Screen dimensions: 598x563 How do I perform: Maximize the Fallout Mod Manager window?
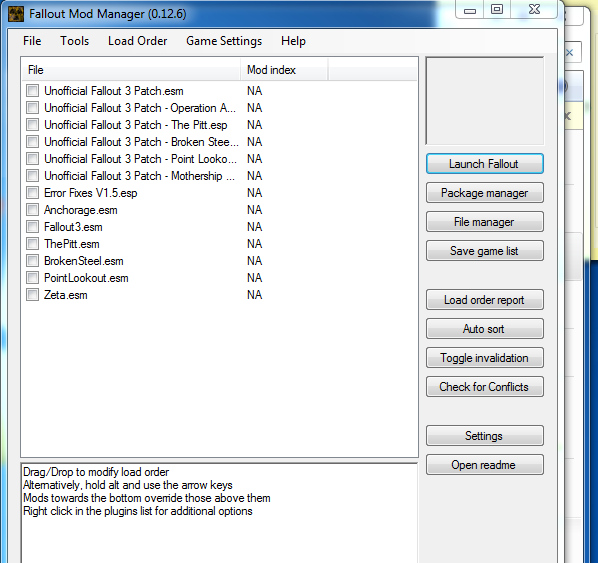pos(497,9)
